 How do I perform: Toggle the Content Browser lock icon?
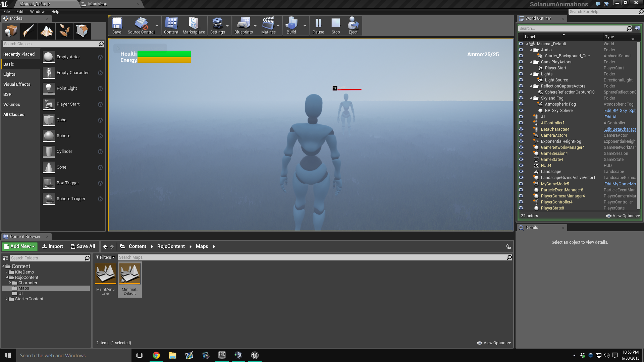(x=508, y=247)
